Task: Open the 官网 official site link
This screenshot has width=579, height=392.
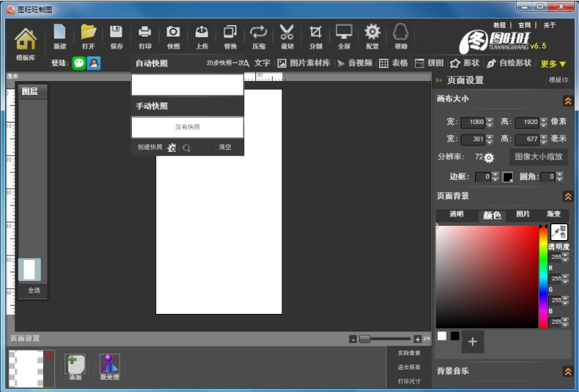Action: point(525,25)
